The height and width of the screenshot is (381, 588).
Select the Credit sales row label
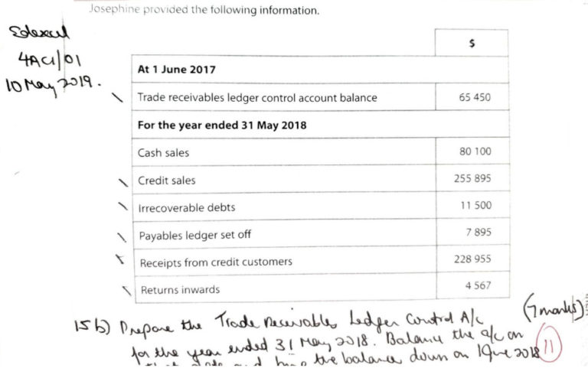point(166,181)
